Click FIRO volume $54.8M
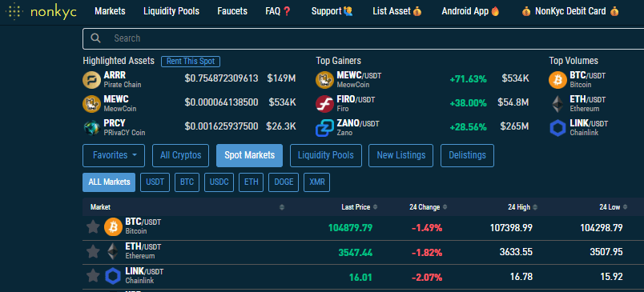 pyautogui.click(x=513, y=102)
